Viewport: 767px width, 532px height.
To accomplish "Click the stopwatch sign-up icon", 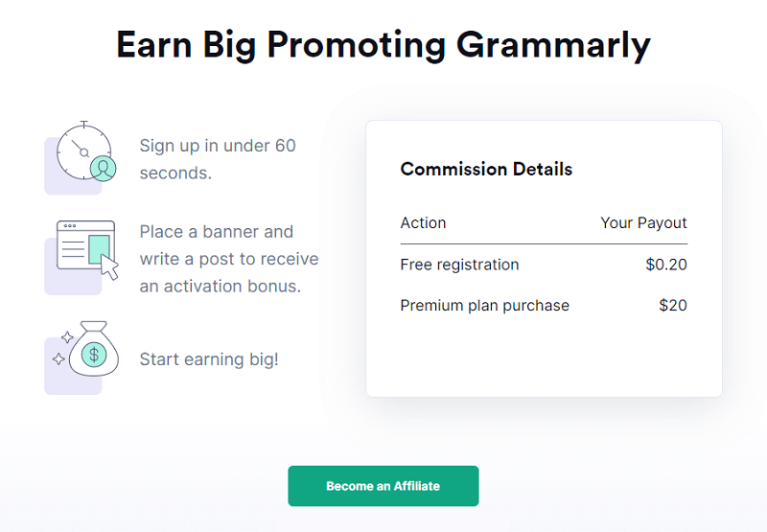I will pos(83,150).
